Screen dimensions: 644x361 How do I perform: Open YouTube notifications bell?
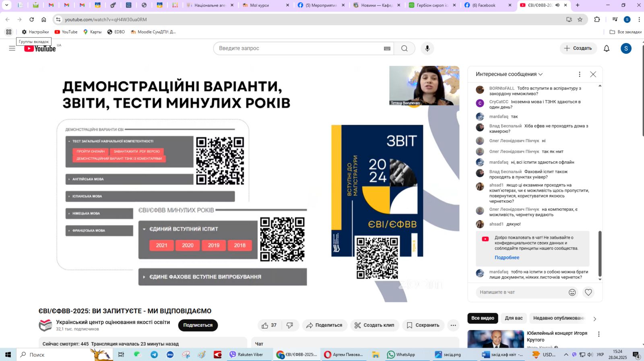pos(607,49)
